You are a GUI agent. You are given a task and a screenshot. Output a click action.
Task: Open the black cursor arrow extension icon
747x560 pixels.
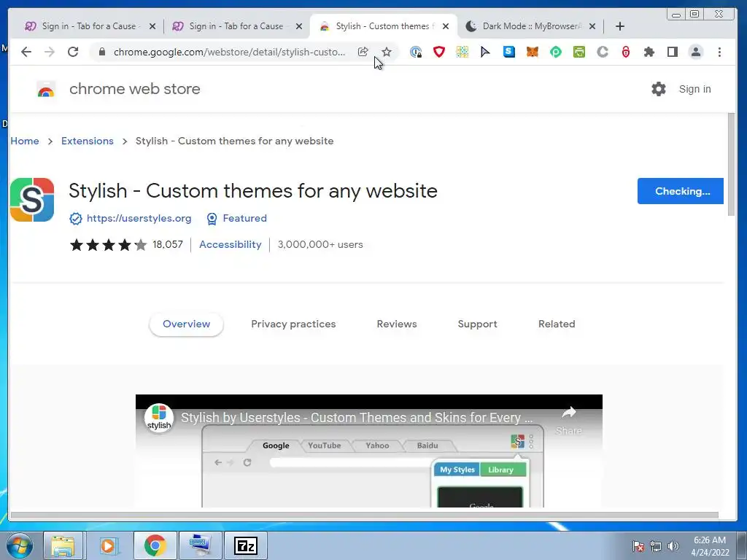[485, 52]
